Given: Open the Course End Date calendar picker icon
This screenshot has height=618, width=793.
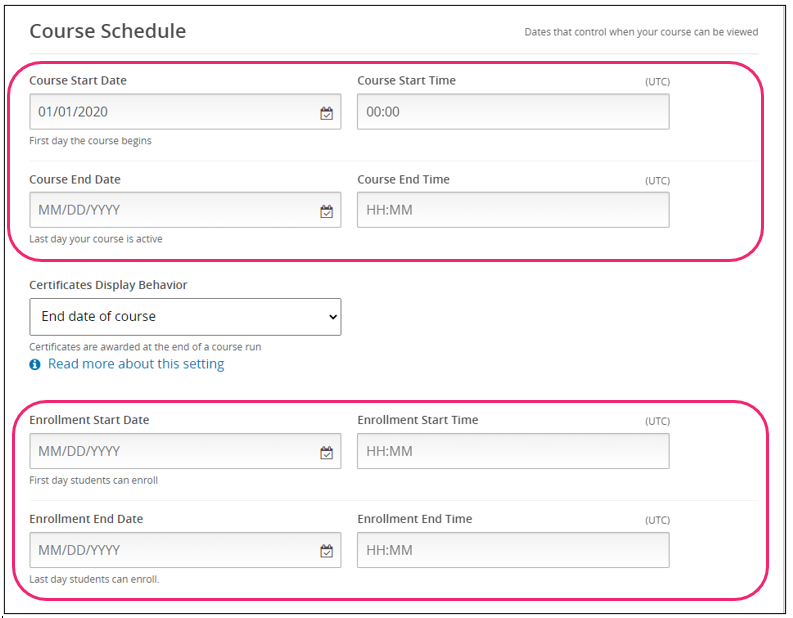Looking at the screenshot, I should [326, 211].
